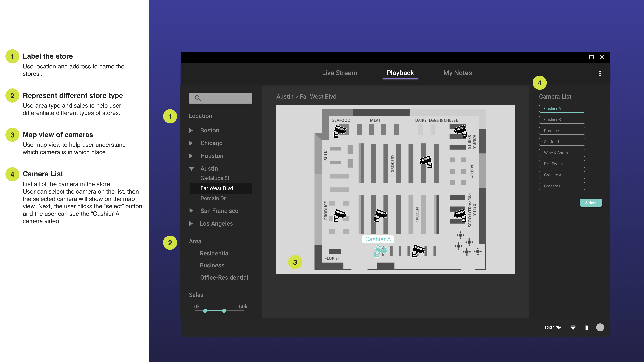Click the right Sales slider handle

coord(224,311)
